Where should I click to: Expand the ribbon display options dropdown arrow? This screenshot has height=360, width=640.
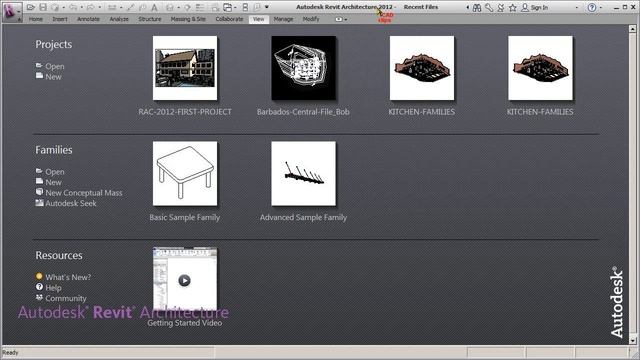(346, 19)
